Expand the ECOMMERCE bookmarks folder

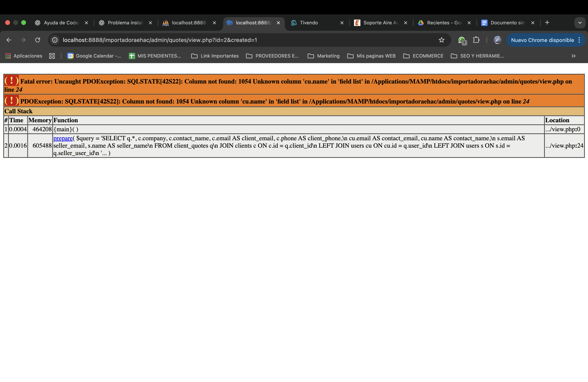point(423,56)
